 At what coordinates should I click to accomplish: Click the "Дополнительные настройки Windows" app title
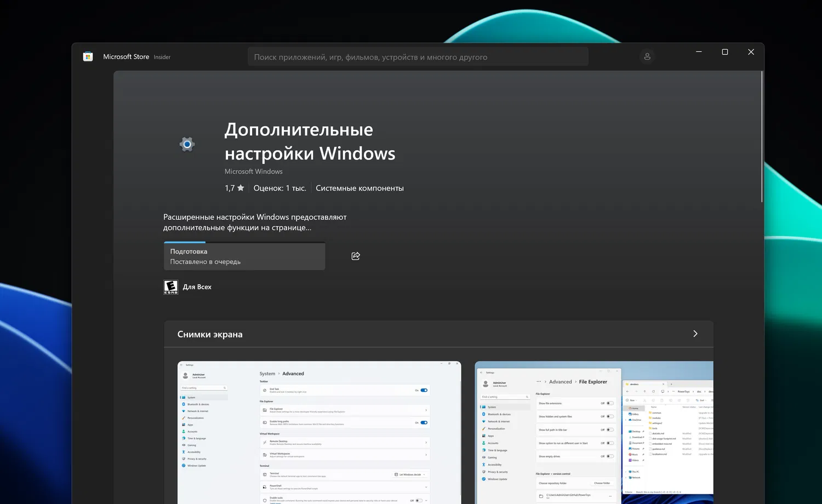(x=310, y=141)
